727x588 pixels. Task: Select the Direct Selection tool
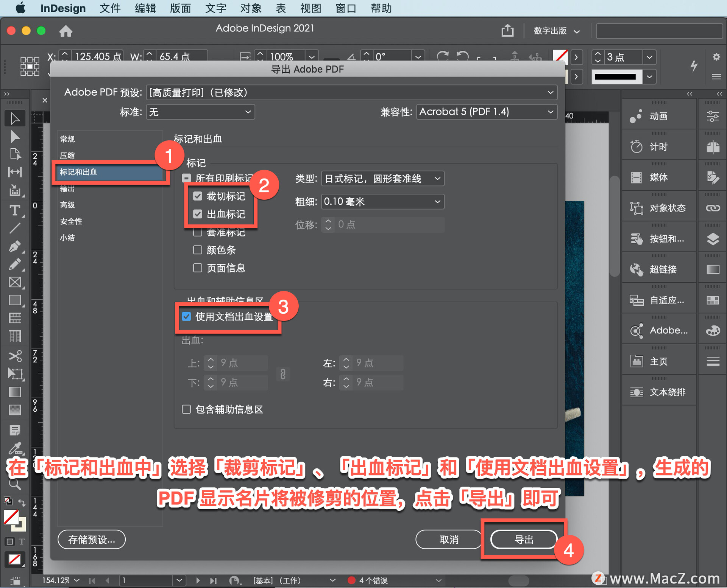[15, 136]
